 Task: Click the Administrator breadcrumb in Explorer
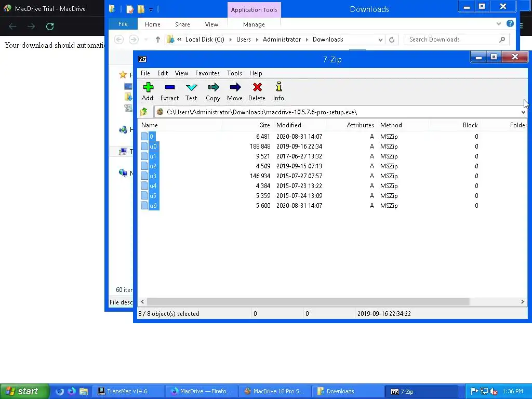282,39
